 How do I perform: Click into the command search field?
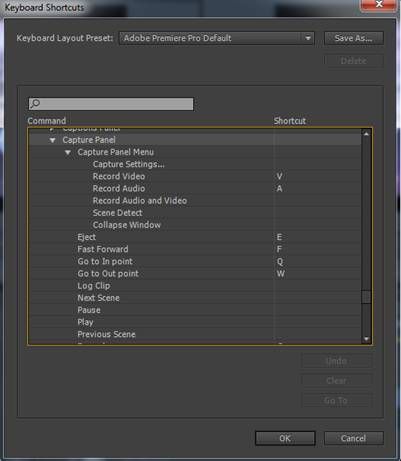111,104
